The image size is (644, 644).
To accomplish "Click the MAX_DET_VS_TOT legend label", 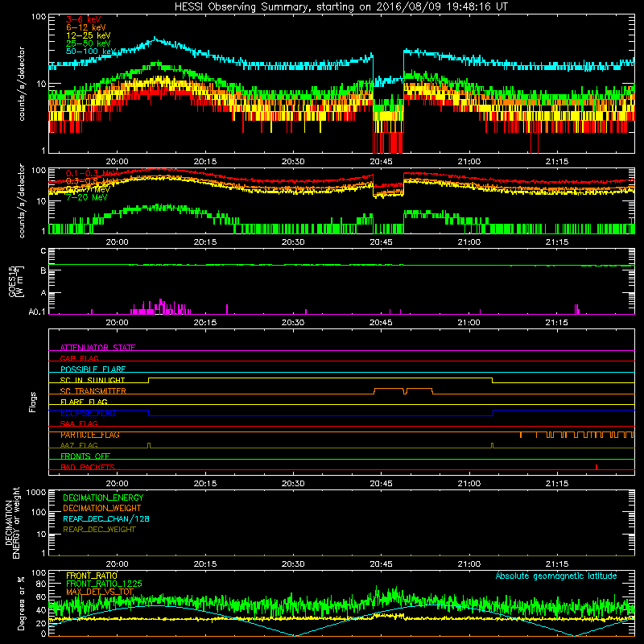I will coord(100,592).
